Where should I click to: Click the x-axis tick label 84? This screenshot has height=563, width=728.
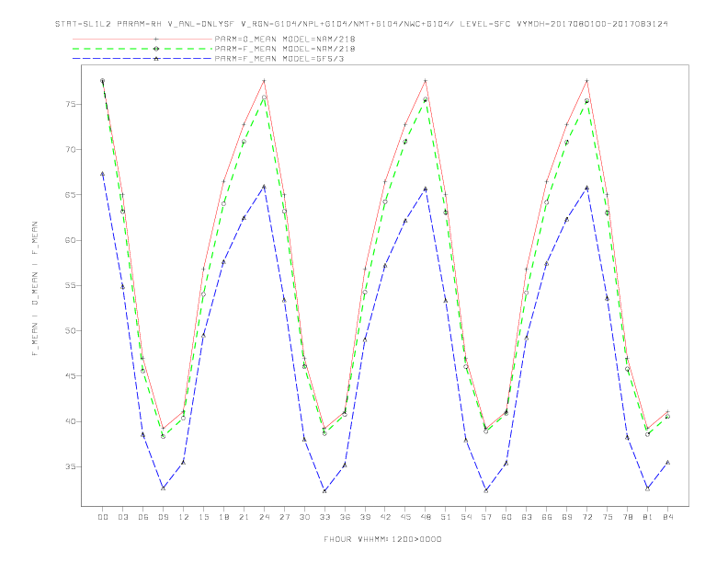click(x=667, y=517)
